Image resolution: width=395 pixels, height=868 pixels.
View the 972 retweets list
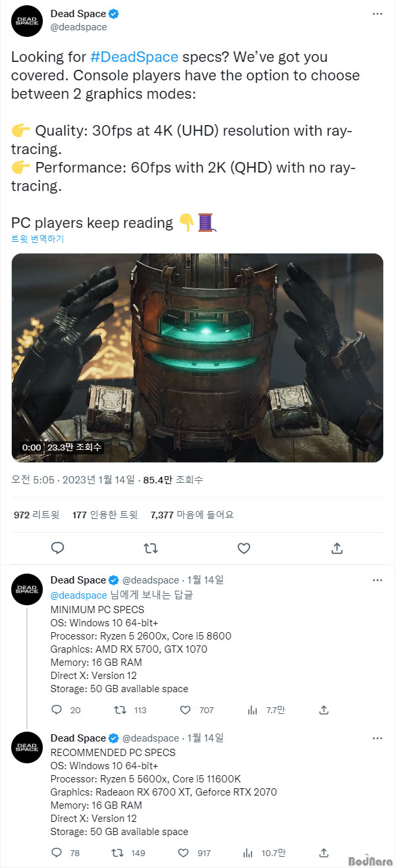tap(36, 515)
